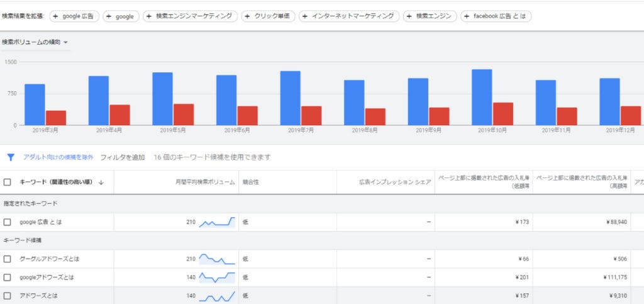Sort by キーワード（関連性の高い順） column arrow

(x=101, y=183)
